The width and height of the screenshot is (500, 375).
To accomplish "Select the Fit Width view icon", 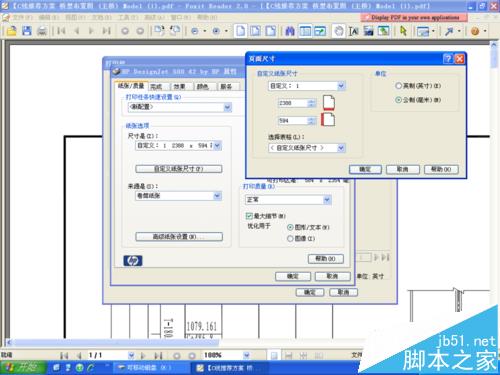I will (x=271, y=31).
